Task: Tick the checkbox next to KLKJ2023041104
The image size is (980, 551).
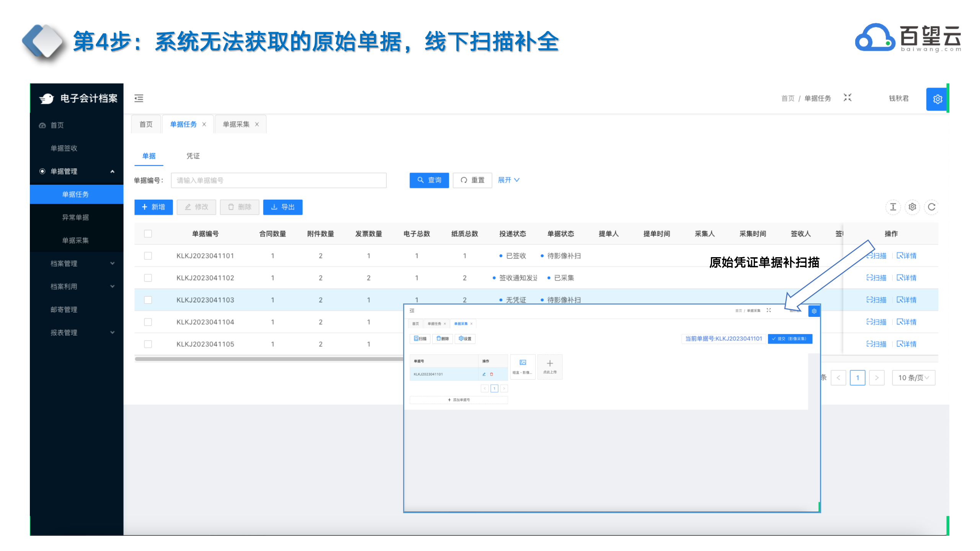Action: 148,322
